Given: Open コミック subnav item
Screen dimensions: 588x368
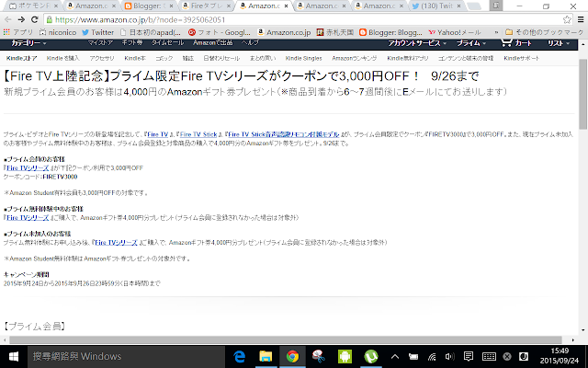Looking at the screenshot, I should click(164, 58).
